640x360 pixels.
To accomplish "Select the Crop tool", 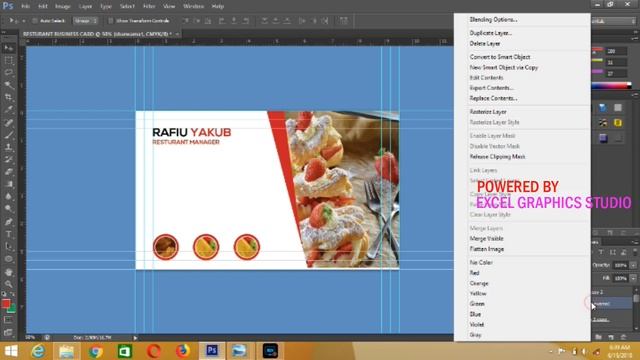I will (8, 98).
